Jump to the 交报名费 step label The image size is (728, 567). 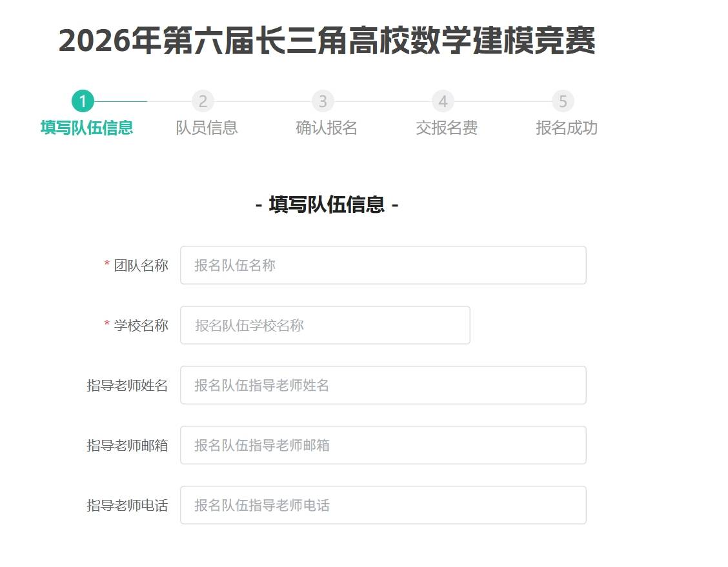coord(447,128)
